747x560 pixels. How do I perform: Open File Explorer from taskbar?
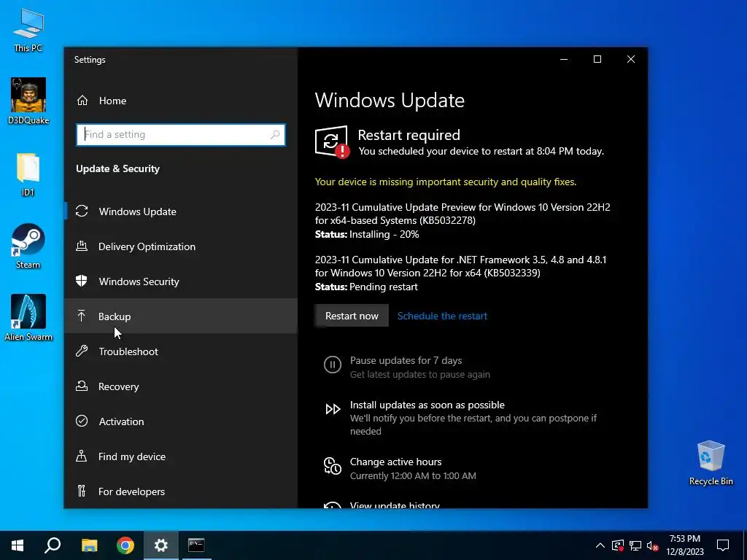[89, 545]
